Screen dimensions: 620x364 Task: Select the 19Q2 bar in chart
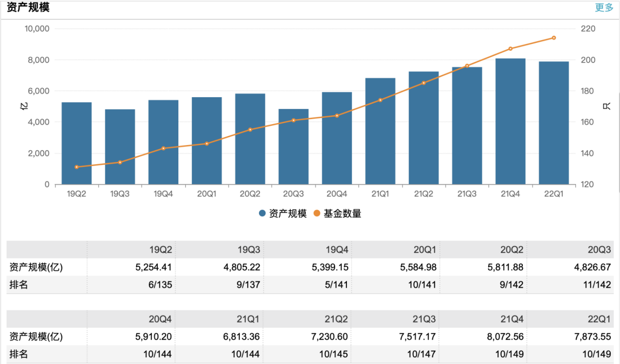click(x=77, y=143)
